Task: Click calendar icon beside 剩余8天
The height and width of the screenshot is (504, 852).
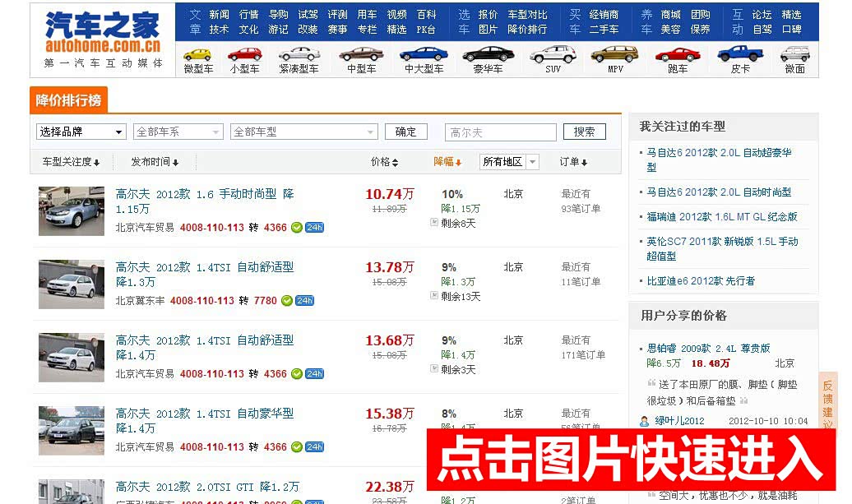Action: [434, 222]
